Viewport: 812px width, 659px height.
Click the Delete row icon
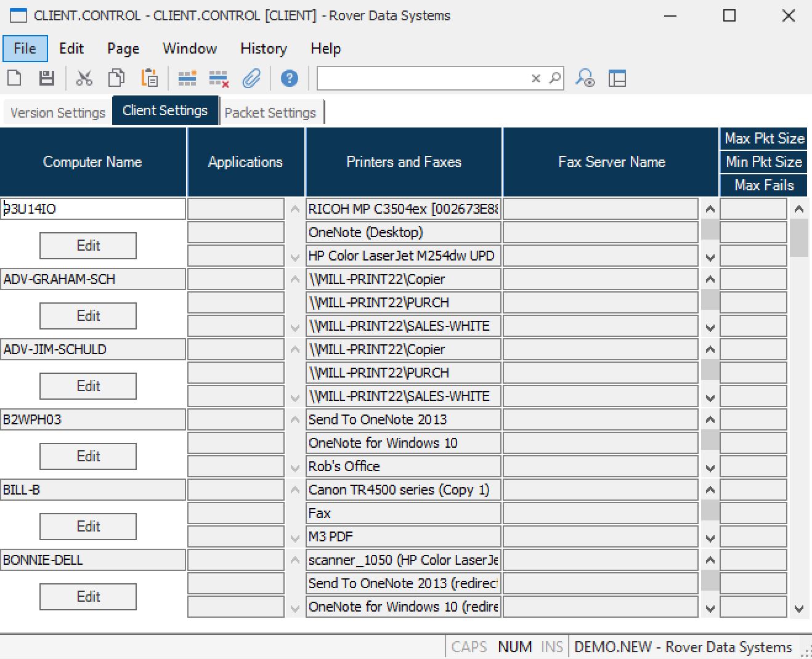[219, 78]
